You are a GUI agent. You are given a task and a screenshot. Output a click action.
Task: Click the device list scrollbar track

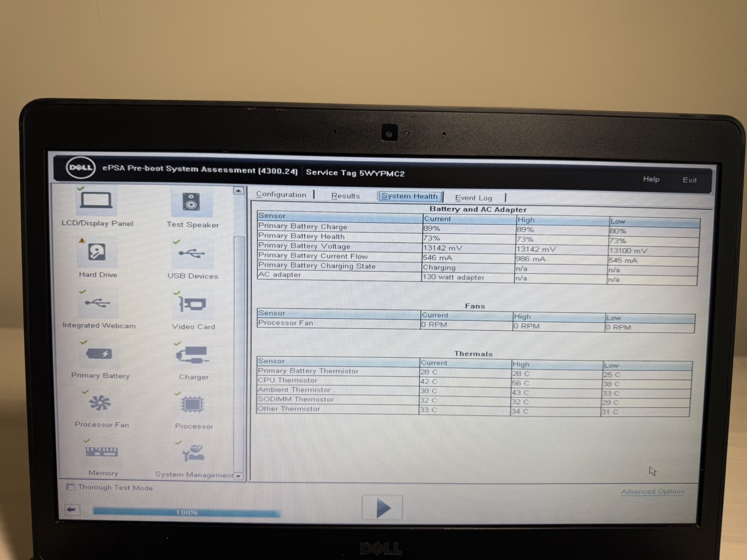[x=239, y=333]
